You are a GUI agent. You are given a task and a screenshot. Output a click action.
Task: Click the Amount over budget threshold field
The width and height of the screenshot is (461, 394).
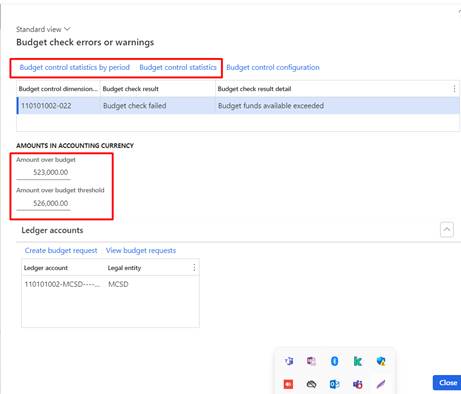coord(43,203)
